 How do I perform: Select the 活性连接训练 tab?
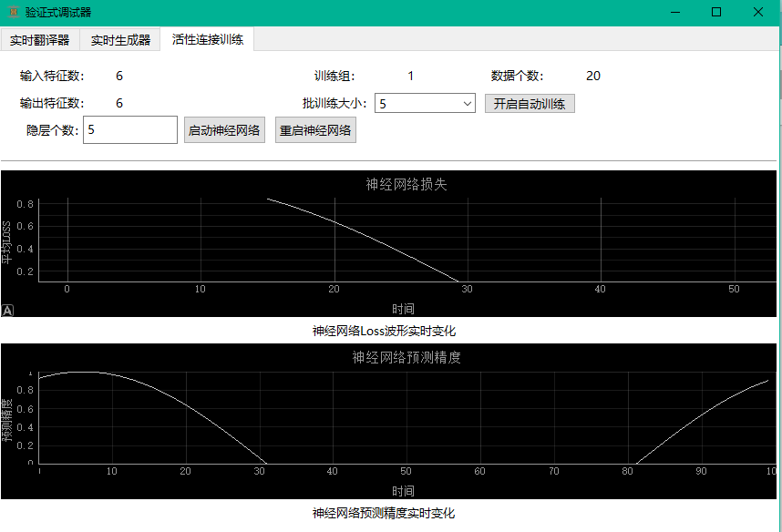click(207, 39)
